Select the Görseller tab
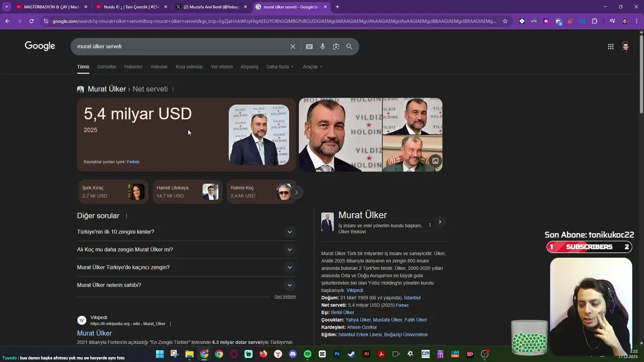This screenshot has height=362, width=644. click(107, 67)
